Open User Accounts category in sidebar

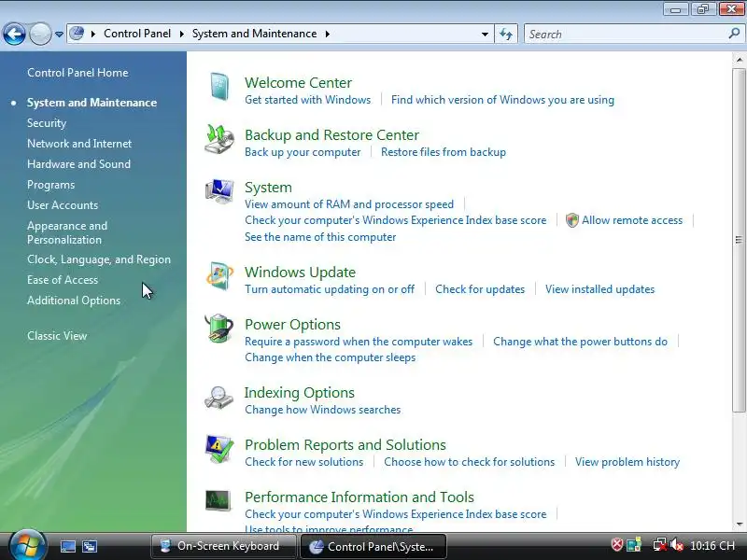[63, 205]
